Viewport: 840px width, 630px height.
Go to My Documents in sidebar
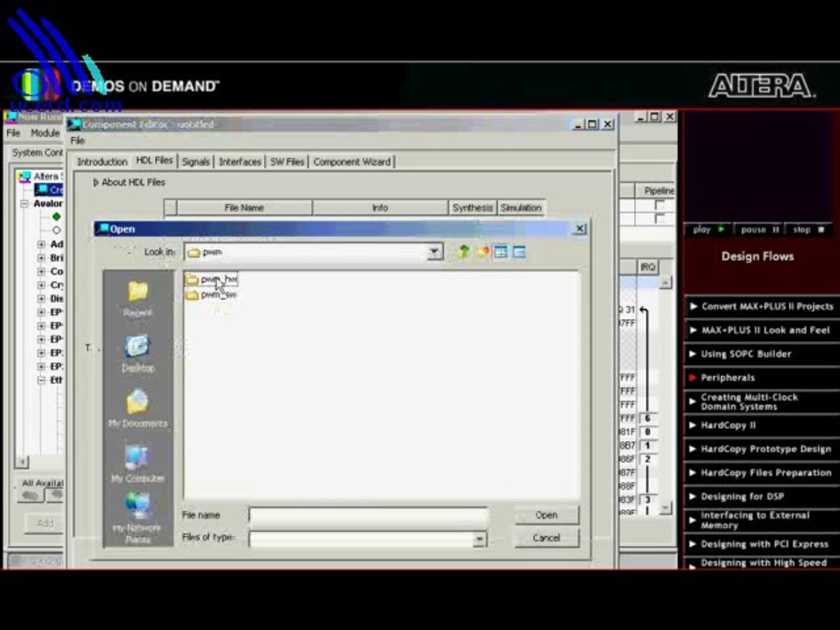pos(137,409)
